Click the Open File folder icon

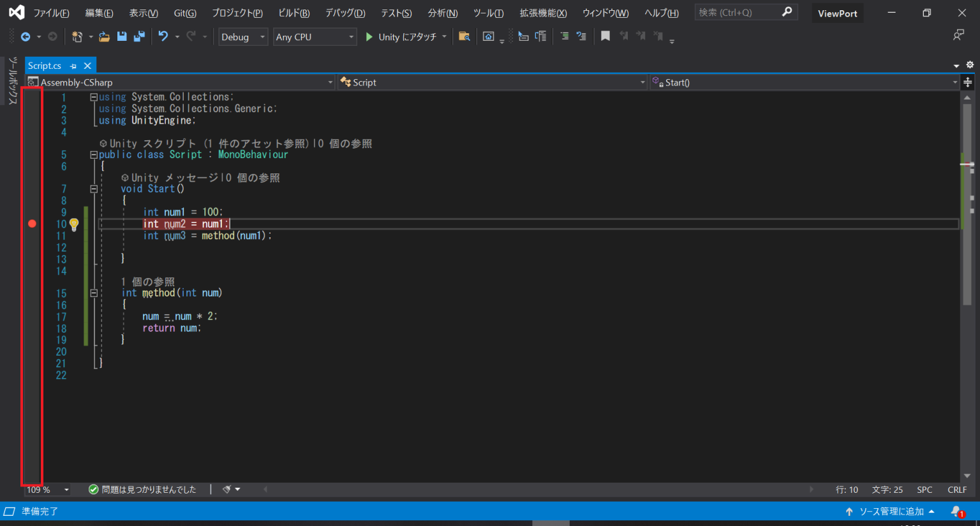[x=105, y=37]
